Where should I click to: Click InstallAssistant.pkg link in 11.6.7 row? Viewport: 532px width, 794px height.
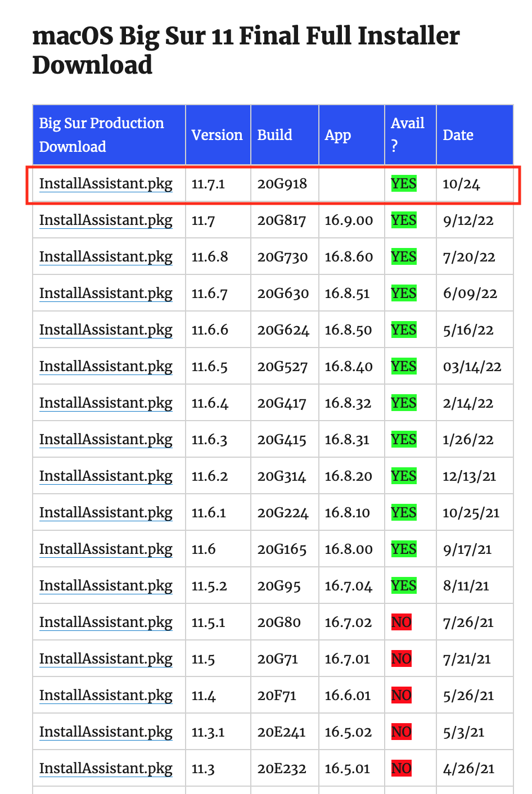(106, 294)
